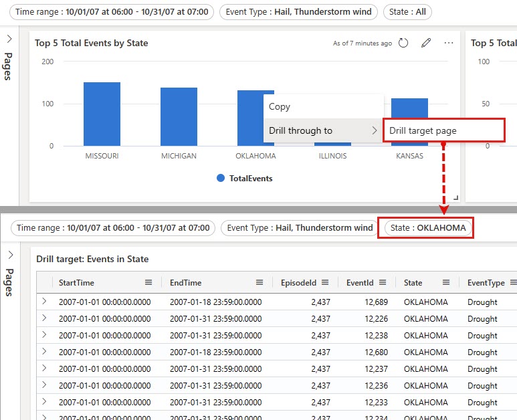Open State : All parameter filter
The height and width of the screenshot is (420, 517).
[x=407, y=12]
